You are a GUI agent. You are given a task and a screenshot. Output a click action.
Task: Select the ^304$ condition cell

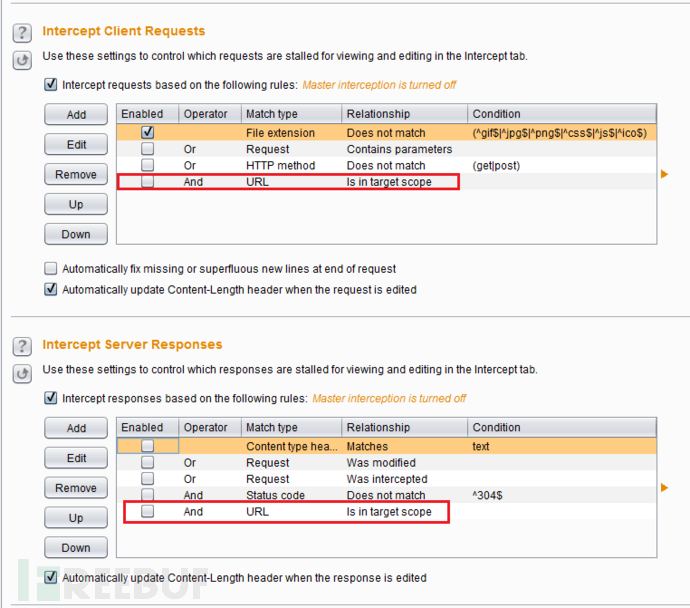[x=562, y=495]
